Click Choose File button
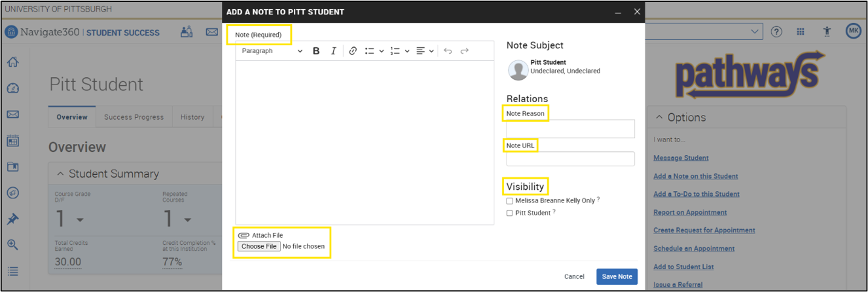The image size is (868, 292). 259,246
